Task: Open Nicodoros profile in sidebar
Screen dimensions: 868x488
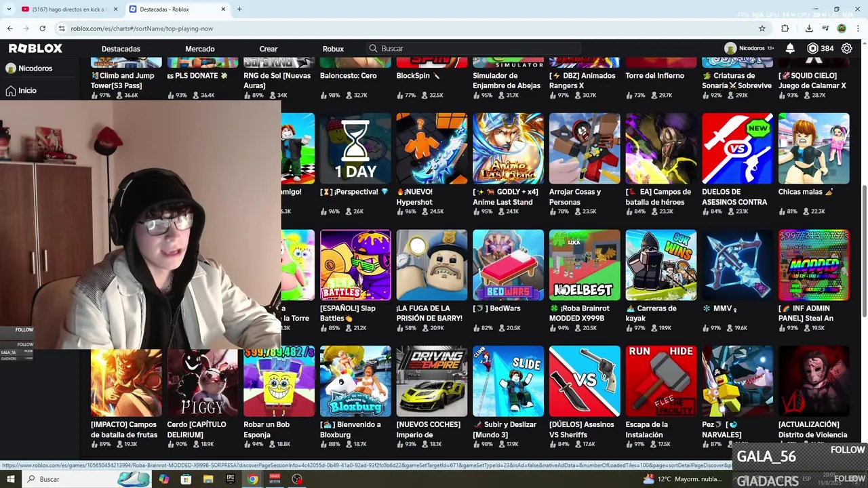Action: (28, 68)
